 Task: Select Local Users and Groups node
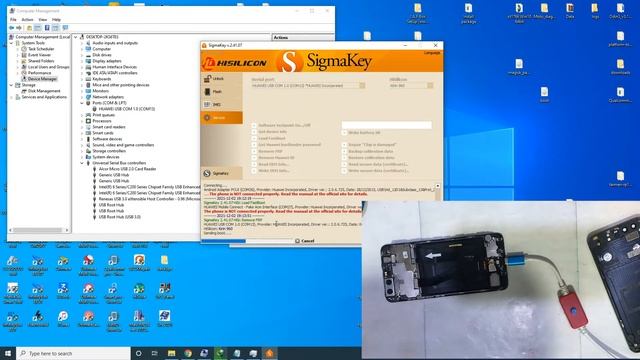pyautogui.click(x=49, y=67)
